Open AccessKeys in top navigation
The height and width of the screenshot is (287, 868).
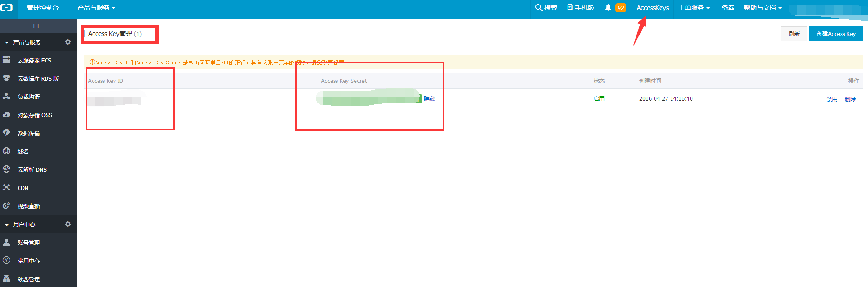tap(652, 8)
